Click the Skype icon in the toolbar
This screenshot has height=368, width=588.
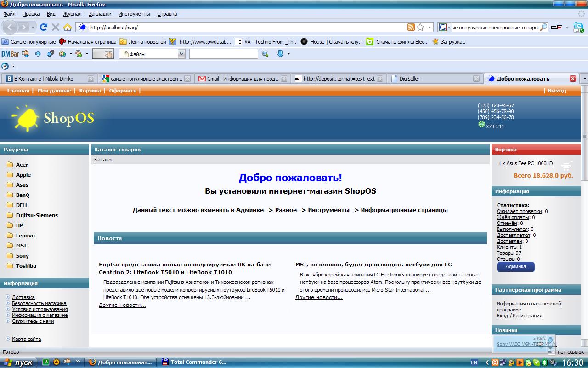pos(578,28)
